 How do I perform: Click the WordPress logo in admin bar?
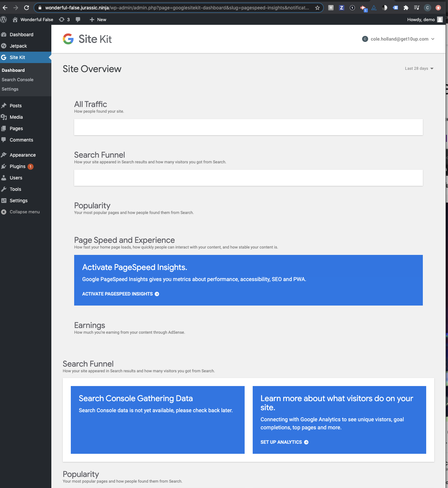4,19
